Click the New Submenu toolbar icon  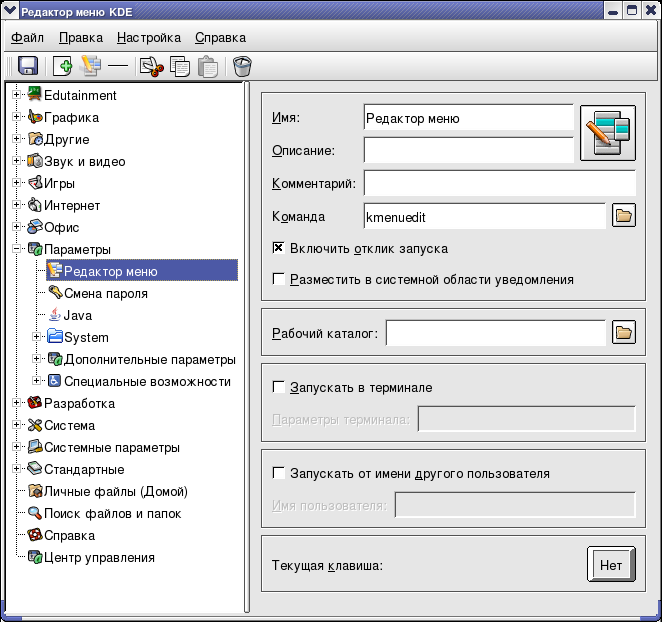(91, 67)
